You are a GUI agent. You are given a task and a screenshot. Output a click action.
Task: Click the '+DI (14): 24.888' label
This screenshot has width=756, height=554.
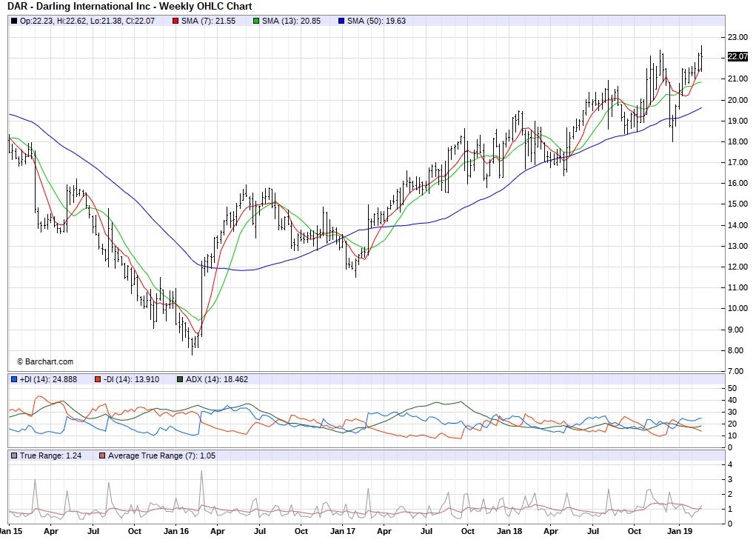tap(48, 379)
